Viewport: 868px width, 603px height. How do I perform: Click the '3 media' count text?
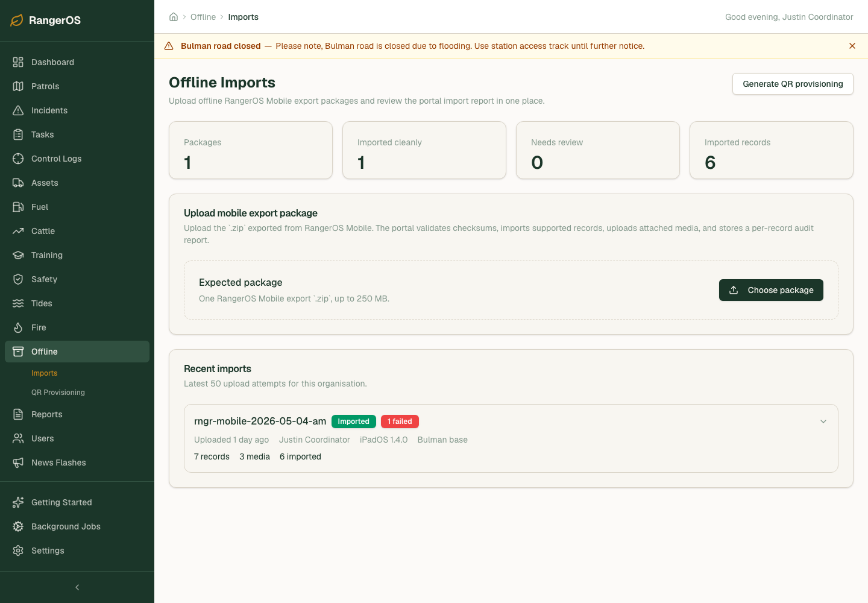point(254,456)
